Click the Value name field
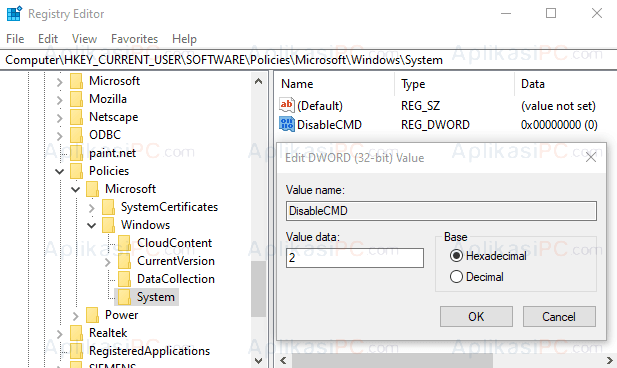617x368 pixels. pyautogui.click(x=441, y=211)
